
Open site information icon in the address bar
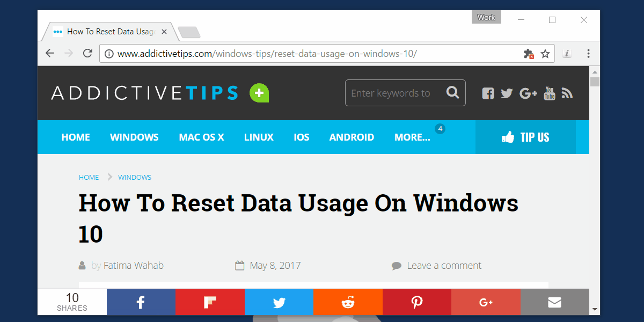[x=109, y=54]
